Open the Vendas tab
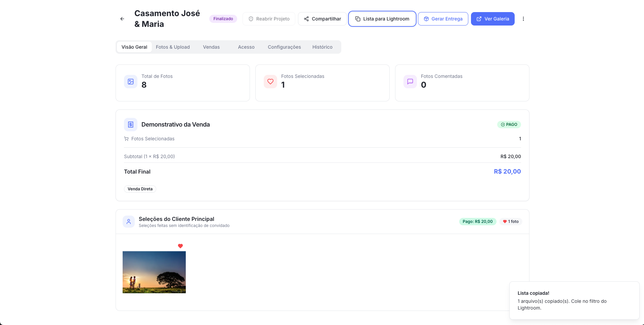Screen dimensions: 644x325 pos(211,47)
